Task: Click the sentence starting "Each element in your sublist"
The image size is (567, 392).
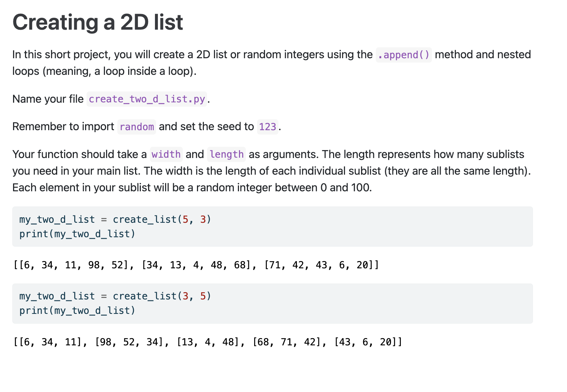Action: point(192,188)
